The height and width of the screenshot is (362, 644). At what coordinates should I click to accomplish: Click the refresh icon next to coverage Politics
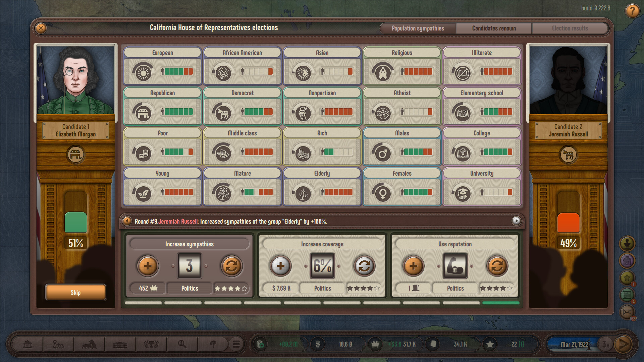click(x=363, y=265)
